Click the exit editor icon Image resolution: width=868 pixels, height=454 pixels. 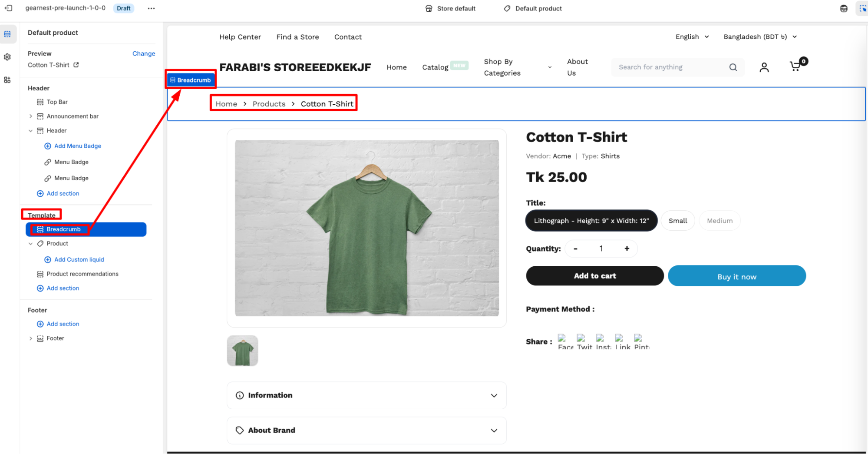9,8
